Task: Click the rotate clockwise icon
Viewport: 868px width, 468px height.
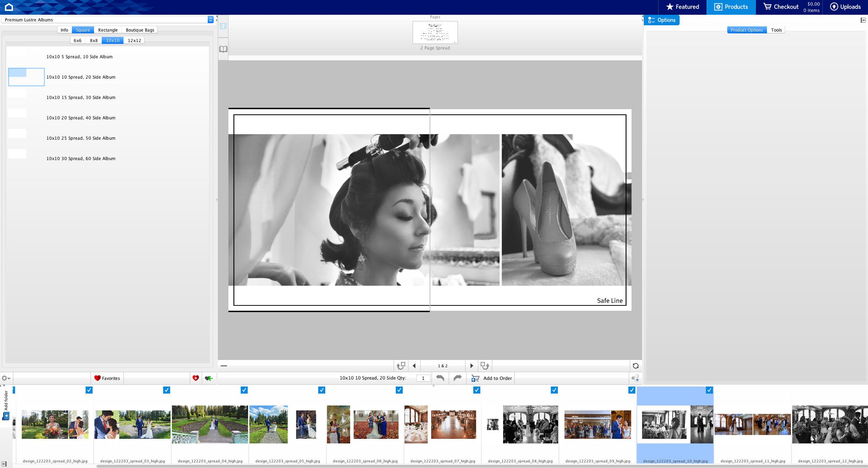Action: tap(485, 366)
